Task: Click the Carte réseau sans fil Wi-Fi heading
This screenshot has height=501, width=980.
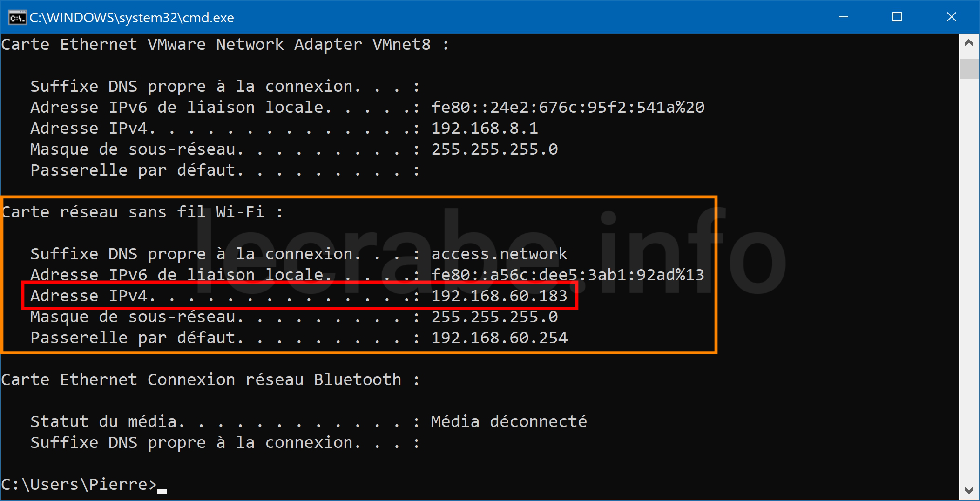Action: [x=142, y=212]
